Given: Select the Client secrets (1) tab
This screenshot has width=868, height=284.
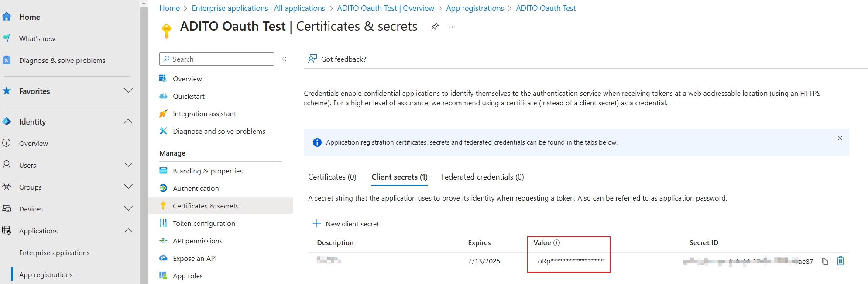Looking at the screenshot, I should coord(399,177).
